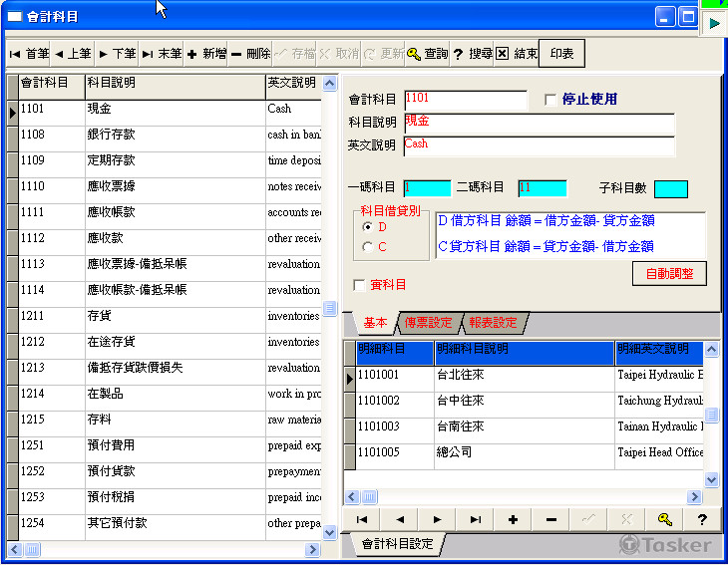
Task: Open the 查詢 key icon in toolbar
Action: click(428, 54)
